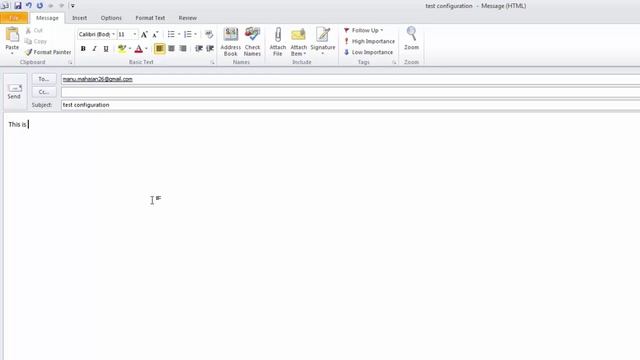Click the Cc... button
This screenshot has width=640, height=360.
[44, 92]
